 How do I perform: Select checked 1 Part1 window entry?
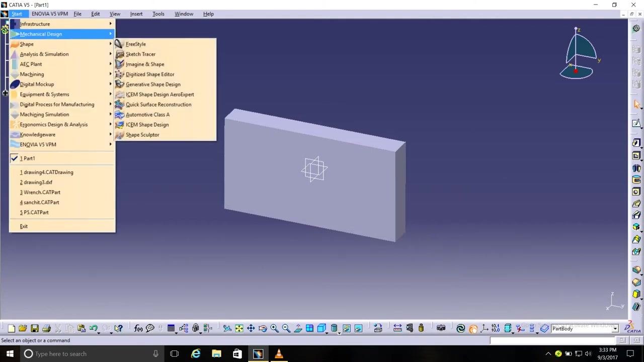(62, 158)
